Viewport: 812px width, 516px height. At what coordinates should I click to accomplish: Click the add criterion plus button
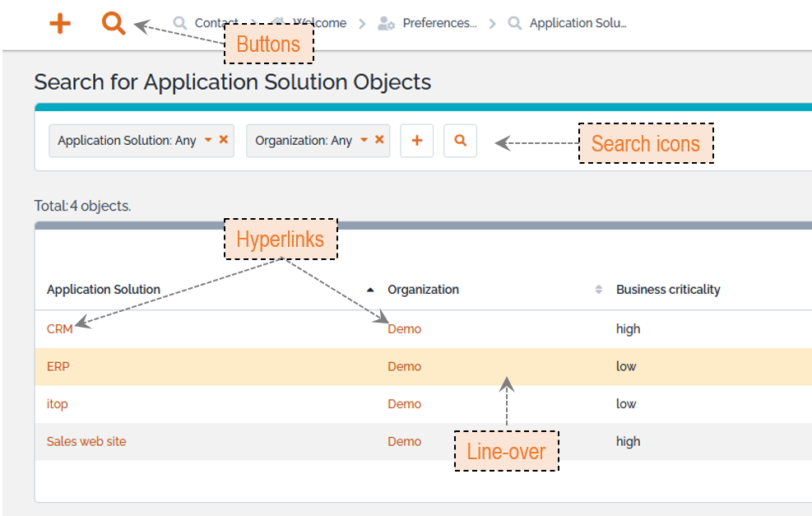point(417,141)
